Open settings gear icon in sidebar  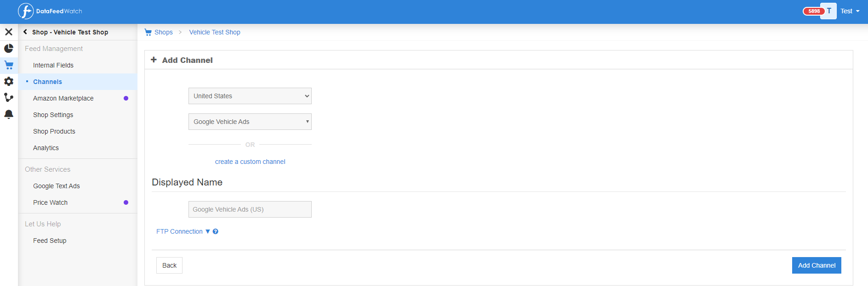coord(9,81)
